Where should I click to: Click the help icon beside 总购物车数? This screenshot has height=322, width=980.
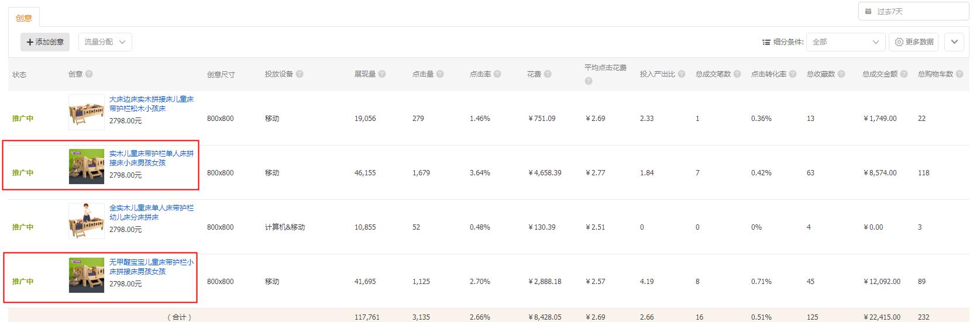tap(960, 74)
